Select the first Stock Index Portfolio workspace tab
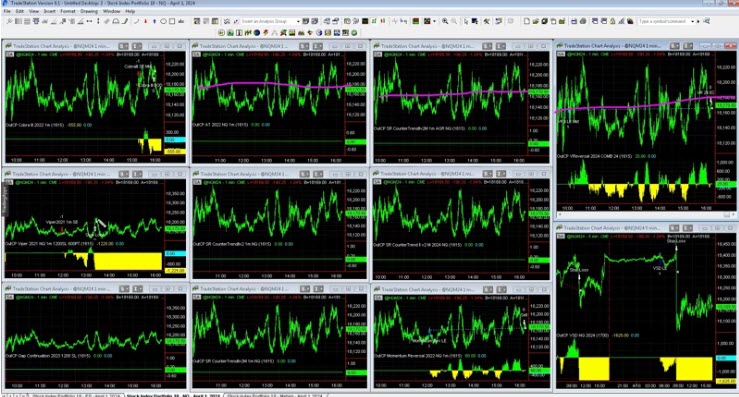 (76, 395)
